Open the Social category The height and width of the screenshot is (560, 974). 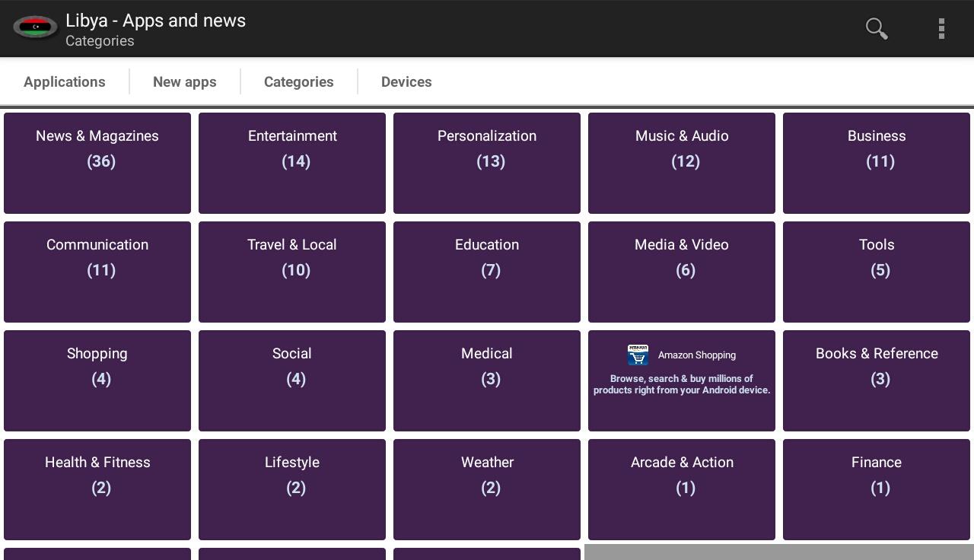click(292, 380)
